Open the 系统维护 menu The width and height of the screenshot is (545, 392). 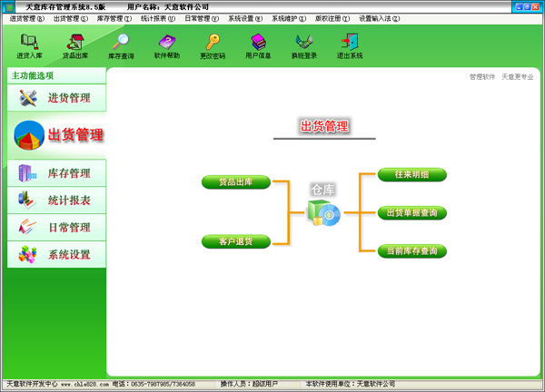[x=289, y=18]
